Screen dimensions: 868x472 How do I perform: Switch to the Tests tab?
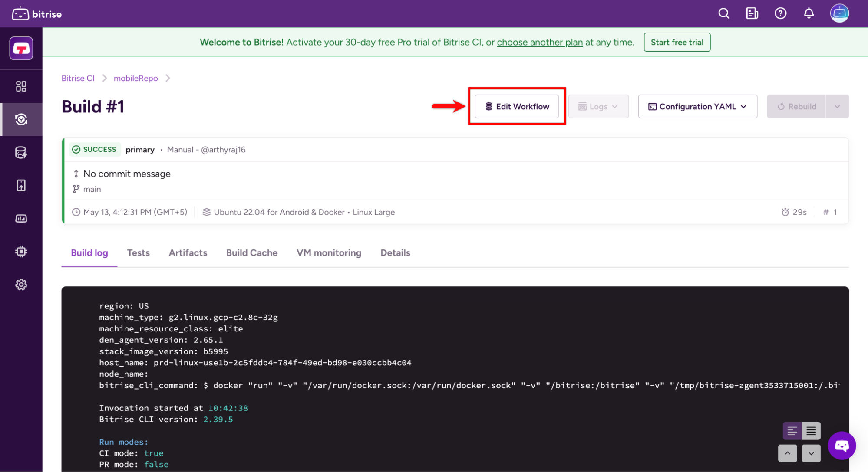tap(138, 253)
